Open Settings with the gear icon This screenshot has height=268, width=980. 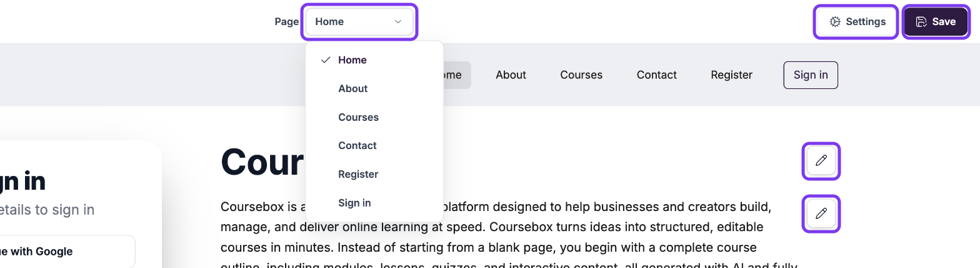pyautogui.click(x=857, y=22)
